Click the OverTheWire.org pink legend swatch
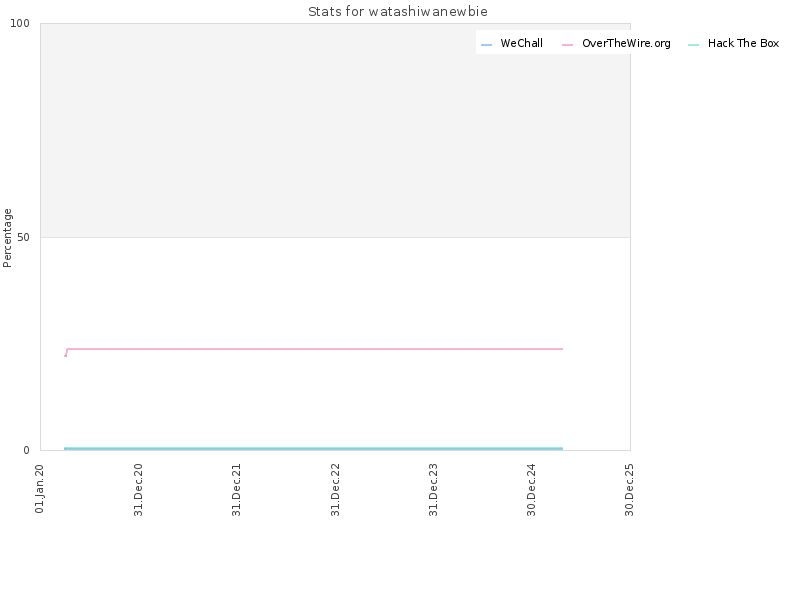The image size is (800, 600). 567,45
